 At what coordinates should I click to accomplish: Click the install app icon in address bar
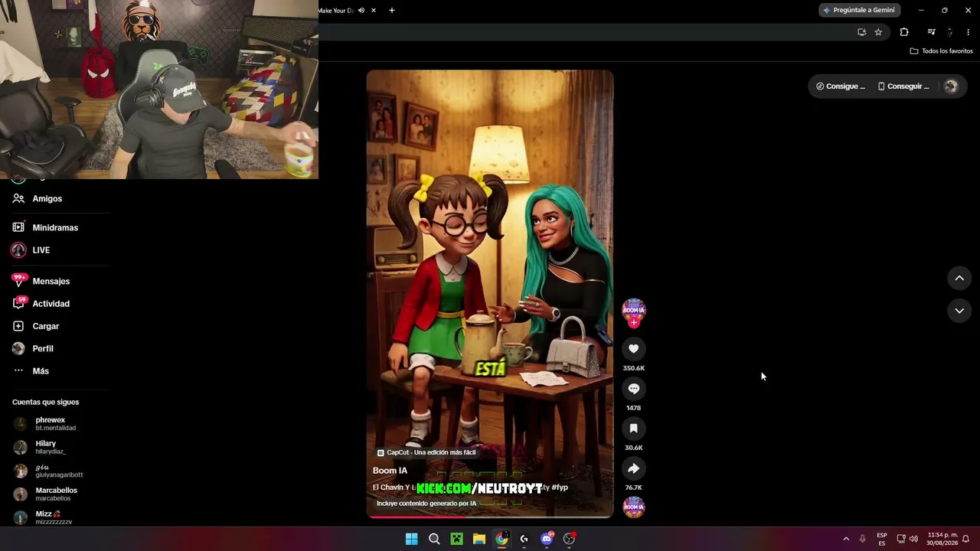pyautogui.click(x=861, y=32)
